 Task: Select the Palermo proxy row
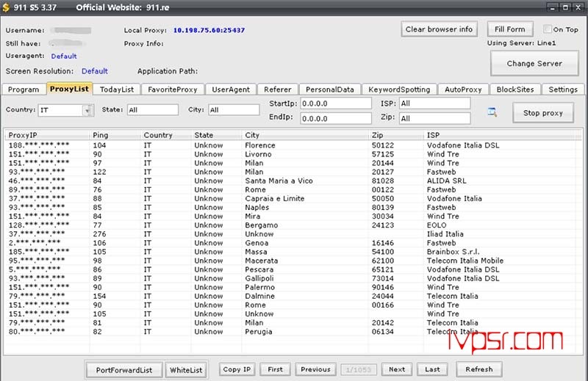tap(293, 287)
